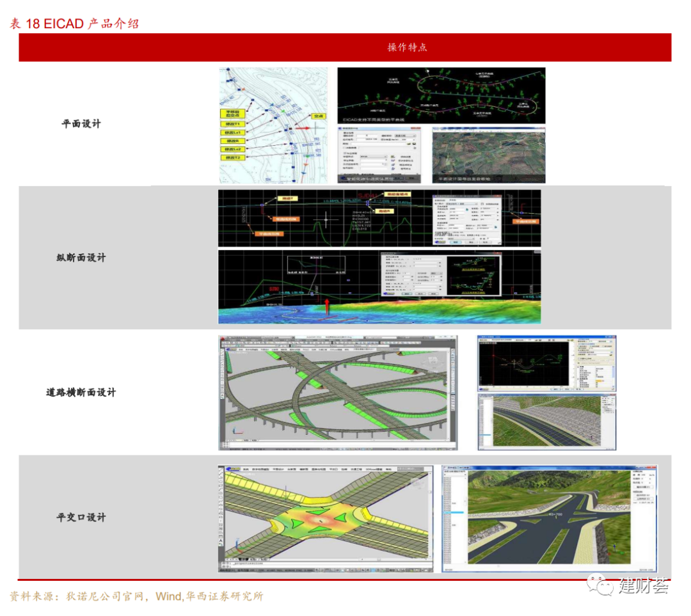Click the red SJD41 label in profile
The image size is (691, 616).
point(367,195)
